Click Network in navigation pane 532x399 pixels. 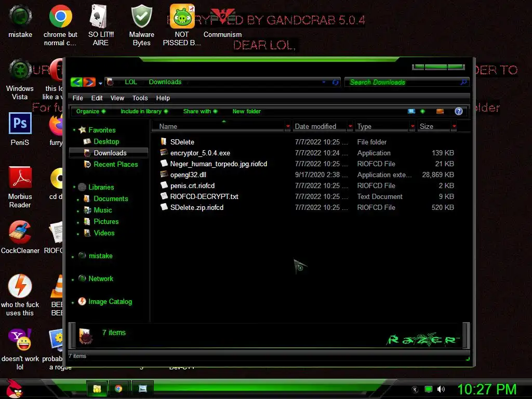click(x=101, y=278)
